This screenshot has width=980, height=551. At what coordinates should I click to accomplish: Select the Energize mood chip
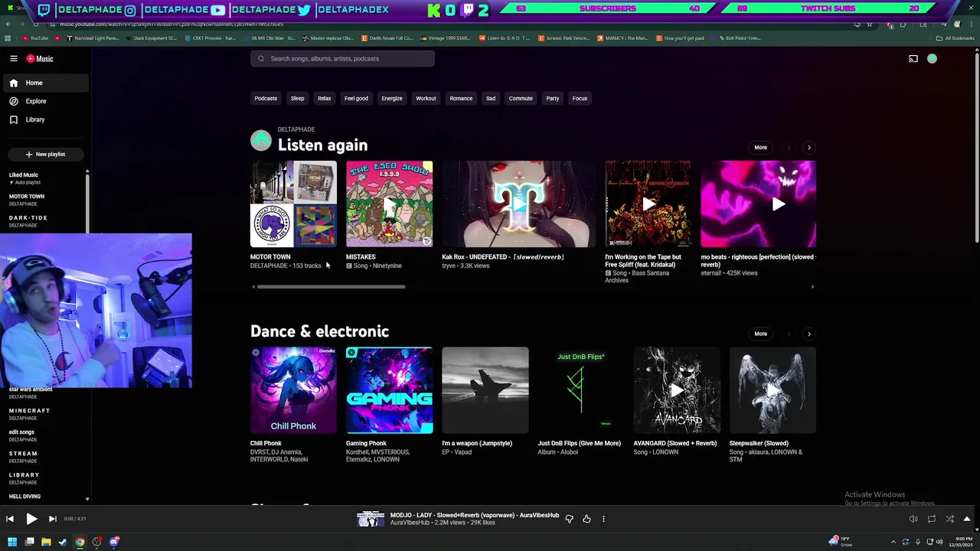[391, 98]
